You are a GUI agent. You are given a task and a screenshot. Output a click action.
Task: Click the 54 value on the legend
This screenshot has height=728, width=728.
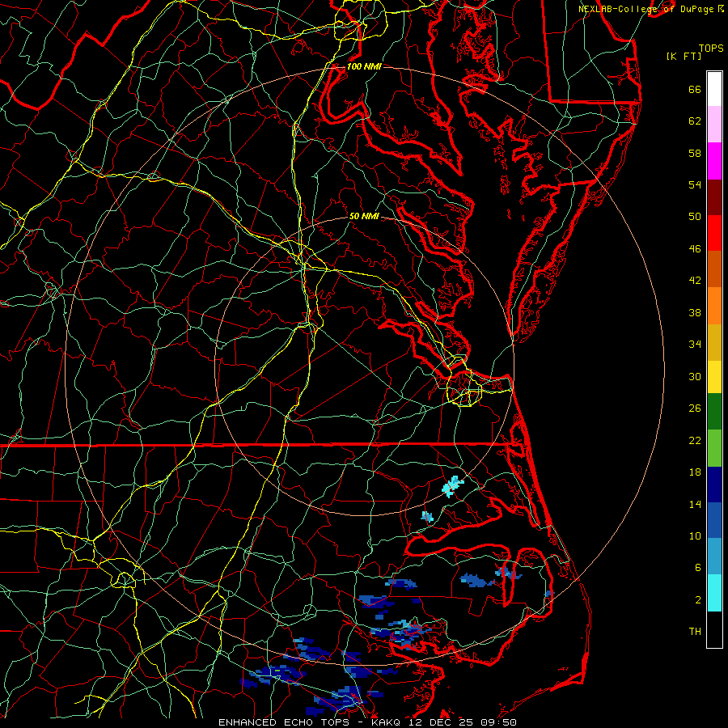coord(695,184)
